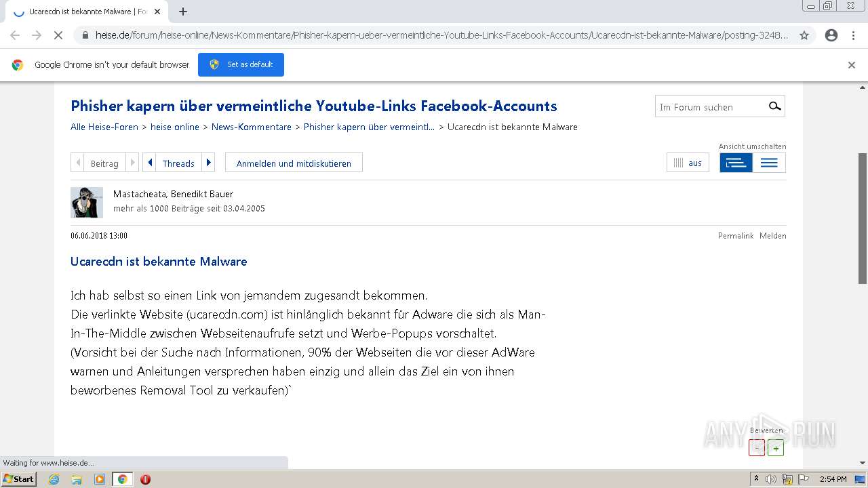The height and width of the screenshot is (488, 868).
Task: Switch to flat list view layout
Action: coord(769,163)
